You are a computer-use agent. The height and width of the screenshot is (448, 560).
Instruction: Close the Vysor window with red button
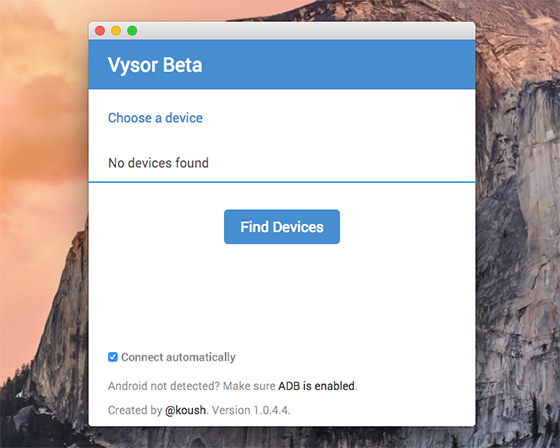click(x=100, y=31)
